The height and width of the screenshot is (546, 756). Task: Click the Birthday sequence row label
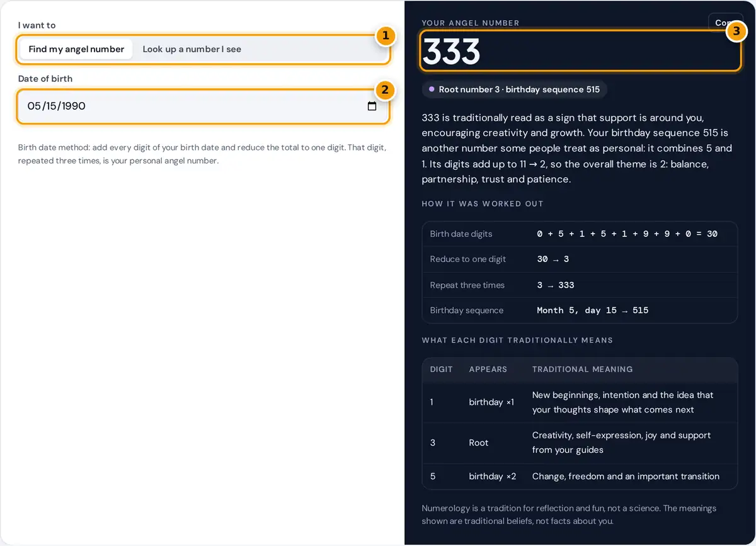pyautogui.click(x=467, y=310)
